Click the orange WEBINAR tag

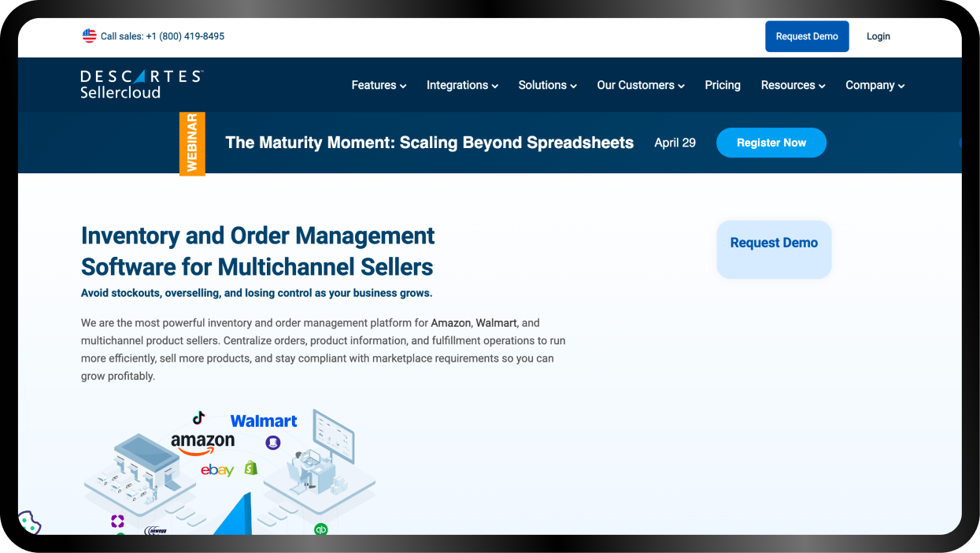click(192, 143)
